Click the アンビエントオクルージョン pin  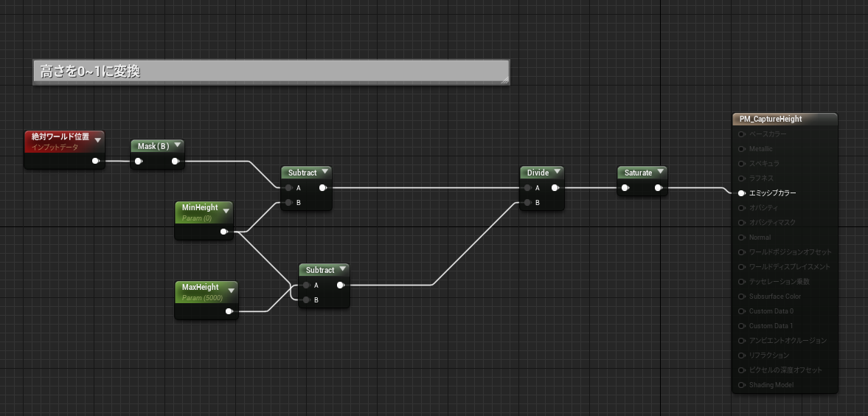[742, 341]
